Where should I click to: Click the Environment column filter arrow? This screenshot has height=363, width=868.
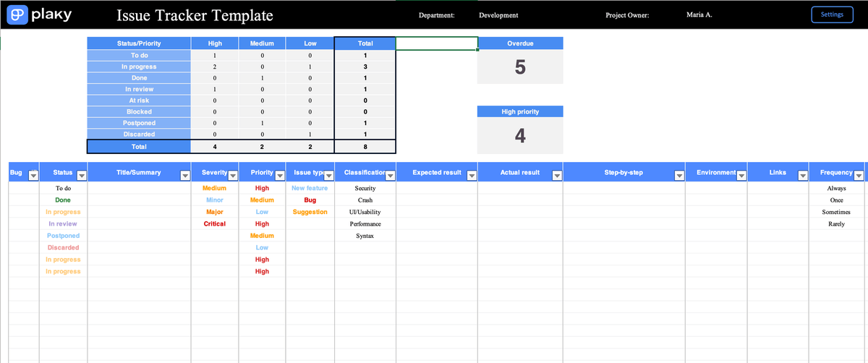pos(741,175)
